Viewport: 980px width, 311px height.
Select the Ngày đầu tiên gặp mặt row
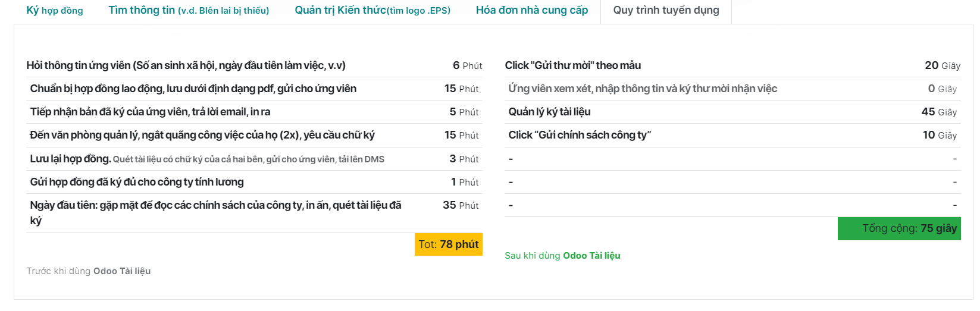point(254,213)
